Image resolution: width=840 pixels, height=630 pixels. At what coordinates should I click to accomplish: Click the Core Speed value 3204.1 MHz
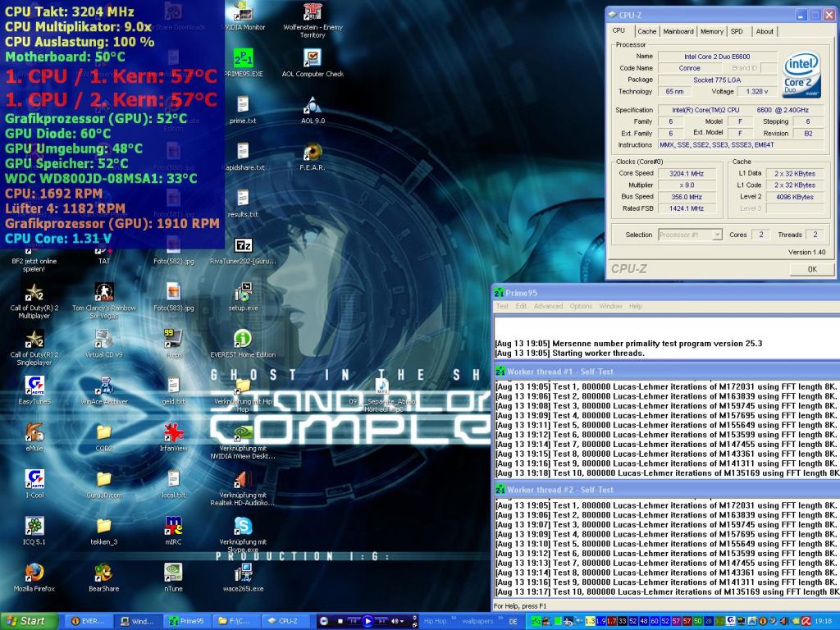point(687,174)
